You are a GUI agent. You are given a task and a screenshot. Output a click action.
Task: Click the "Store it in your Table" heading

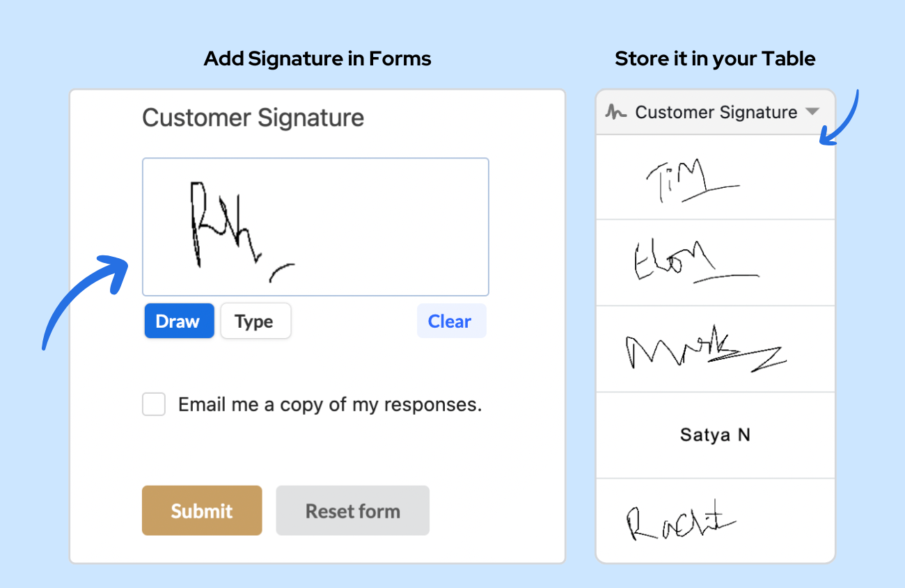click(715, 59)
